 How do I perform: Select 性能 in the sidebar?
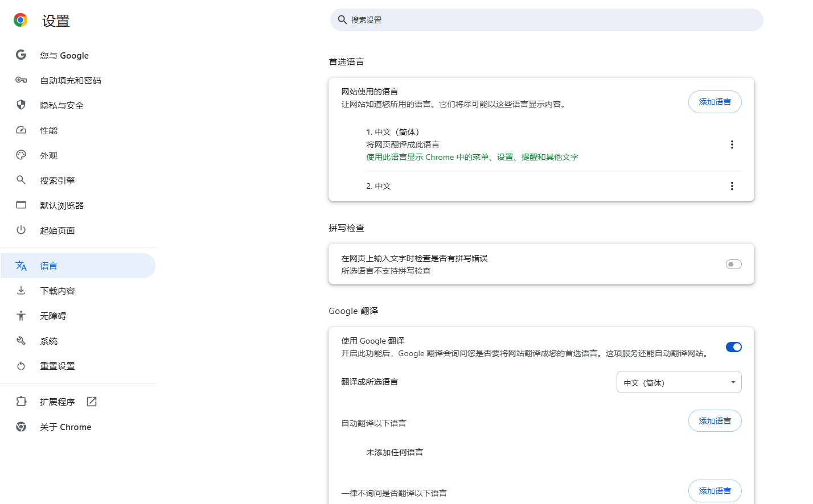click(78, 130)
